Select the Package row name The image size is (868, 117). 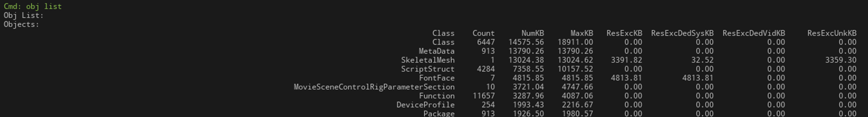[439, 114]
